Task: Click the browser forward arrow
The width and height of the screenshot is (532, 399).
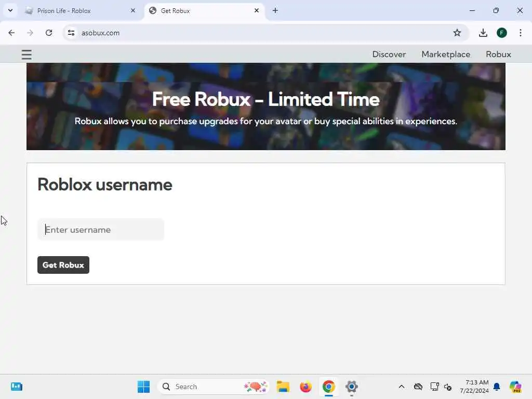Action: pos(30,33)
